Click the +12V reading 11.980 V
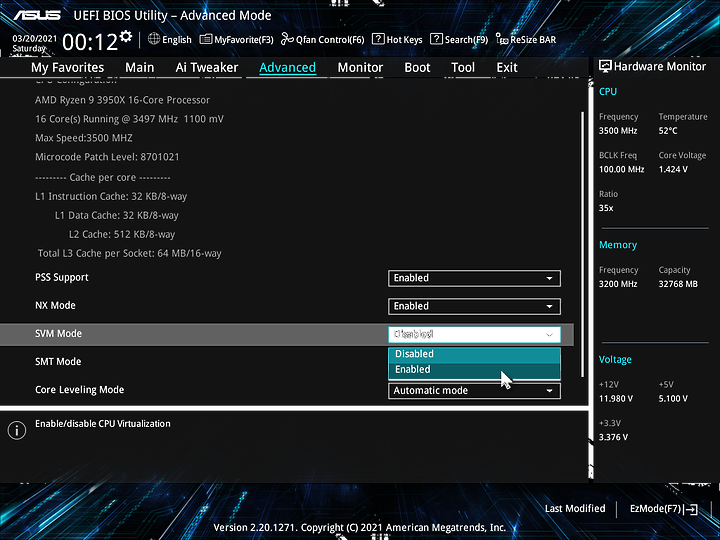The width and height of the screenshot is (720, 540). 616,399
